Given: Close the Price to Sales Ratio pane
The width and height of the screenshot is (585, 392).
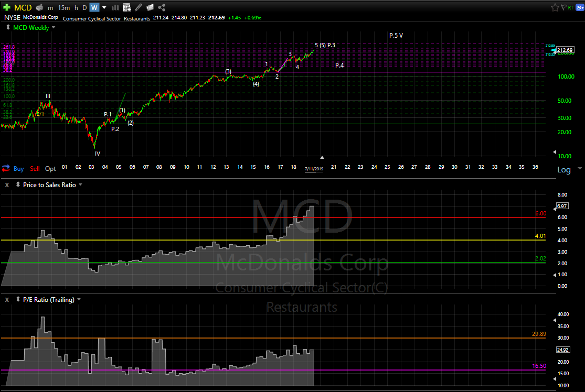Looking at the screenshot, I should click(7, 185).
